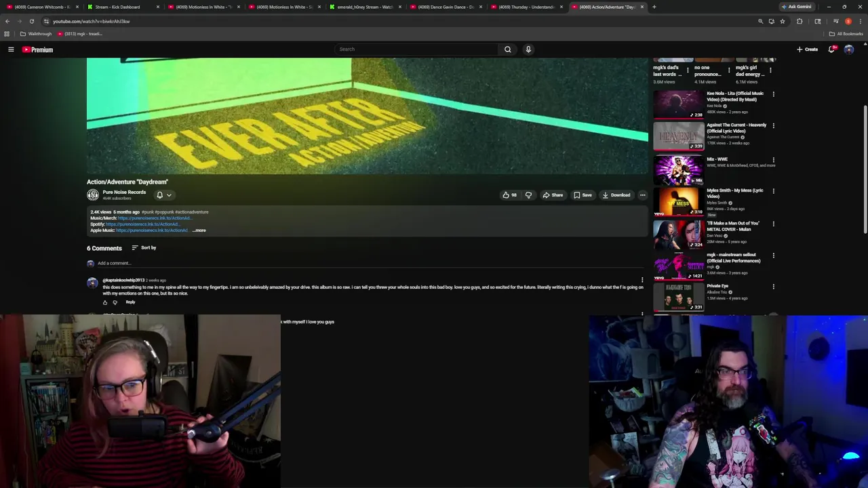Open options for Mix - WWE
Screen dimensions: 868x488
pyautogui.click(x=774, y=160)
